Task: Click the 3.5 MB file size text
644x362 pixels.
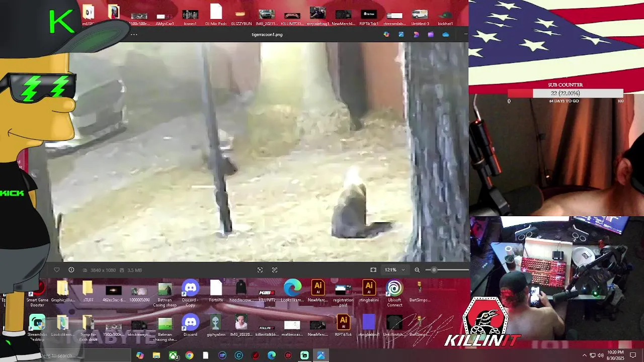Action: pos(134,270)
